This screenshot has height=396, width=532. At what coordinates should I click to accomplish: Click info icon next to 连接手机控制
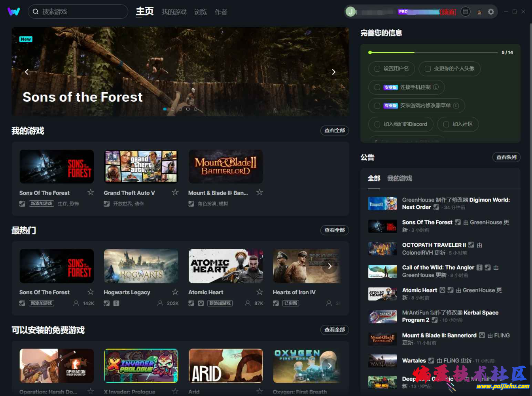pyautogui.click(x=436, y=87)
